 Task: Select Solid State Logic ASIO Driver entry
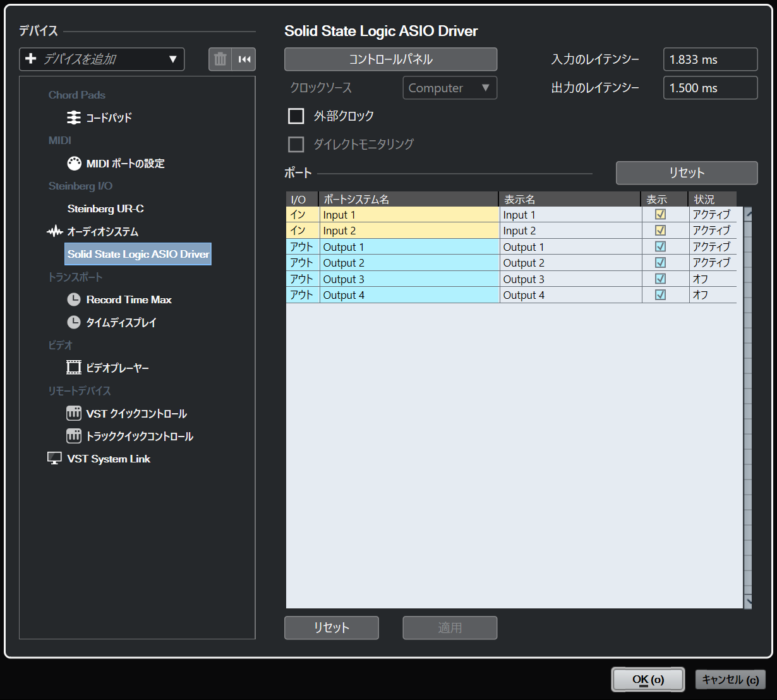(138, 254)
